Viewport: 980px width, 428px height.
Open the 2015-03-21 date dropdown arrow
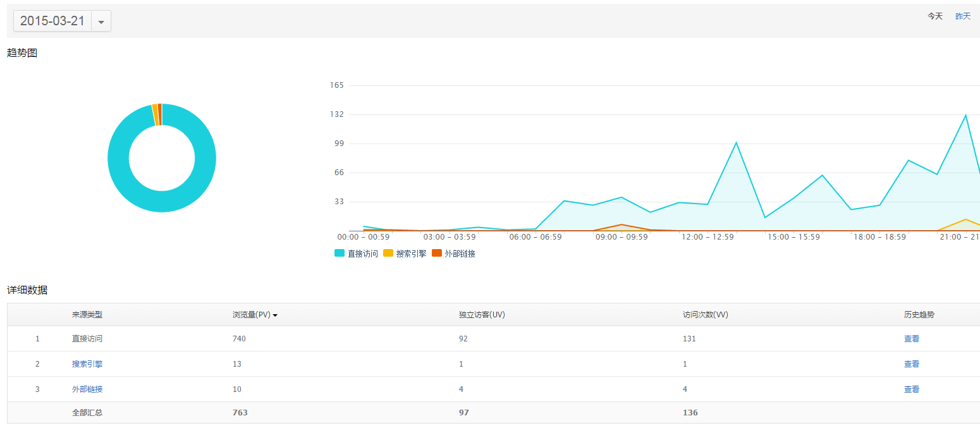101,21
